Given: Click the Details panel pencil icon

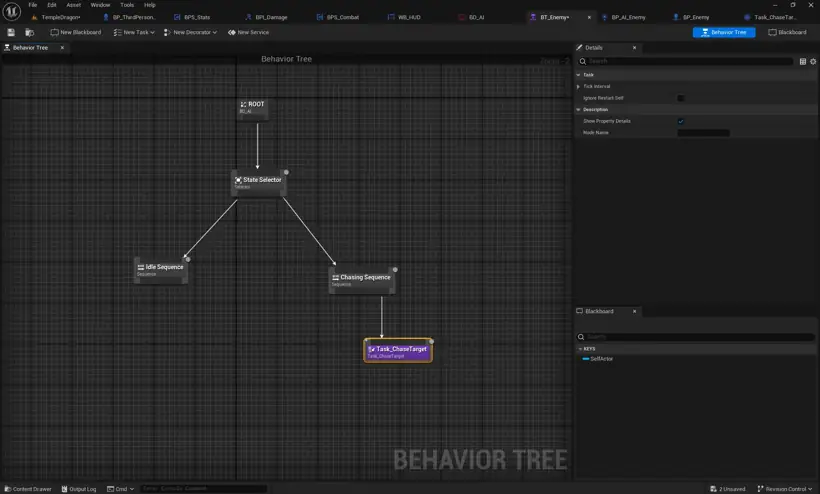Looking at the screenshot, I should pyautogui.click(x=579, y=48).
